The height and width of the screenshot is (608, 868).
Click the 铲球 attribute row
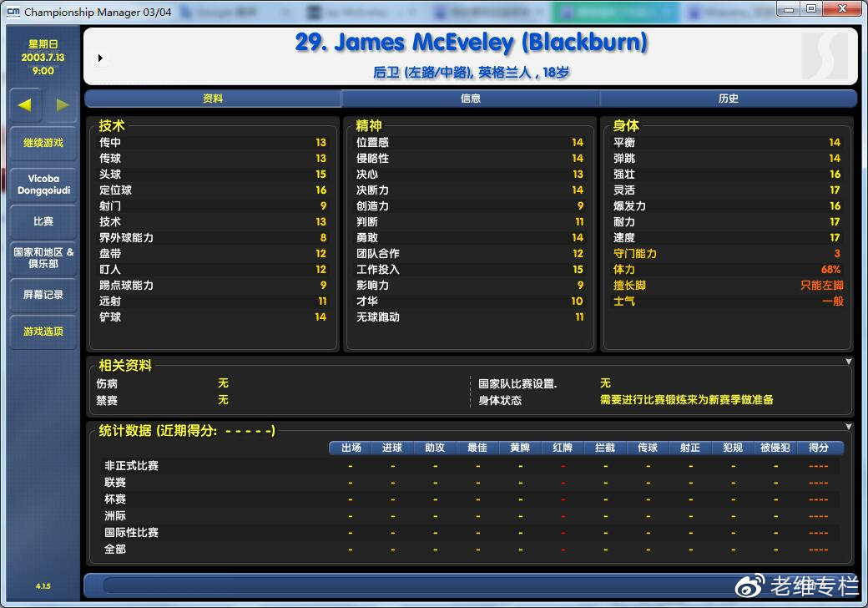point(213,317)
